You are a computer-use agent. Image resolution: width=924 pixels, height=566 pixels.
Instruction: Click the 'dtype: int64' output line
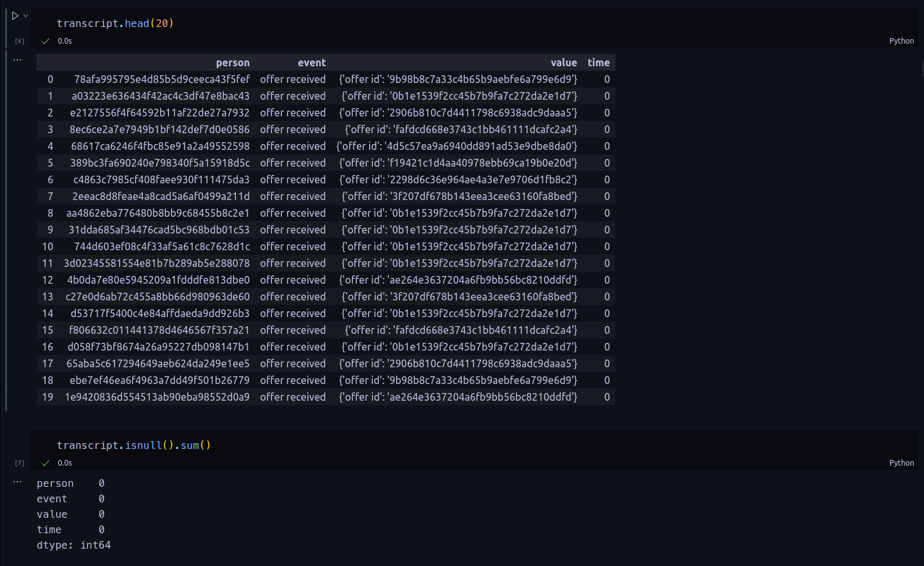click(x=73, y=545)
